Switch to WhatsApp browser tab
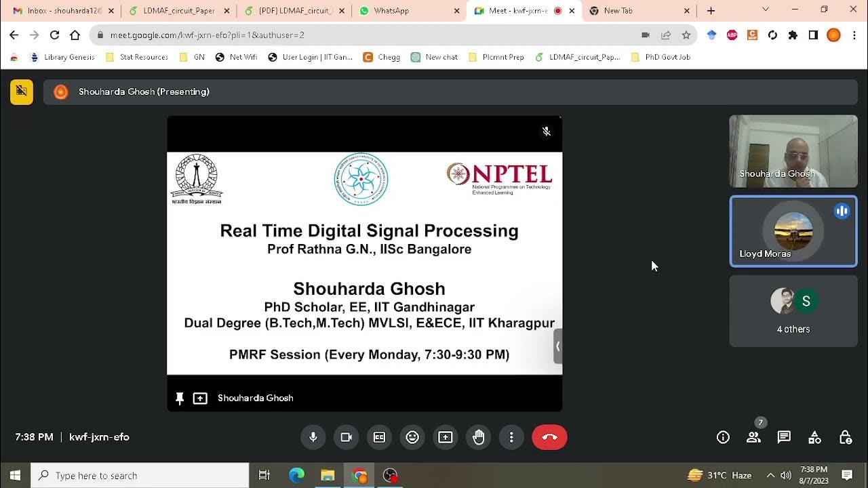This screenshot has width=868, height=488. pyautogui.click(x=409, y=11)
